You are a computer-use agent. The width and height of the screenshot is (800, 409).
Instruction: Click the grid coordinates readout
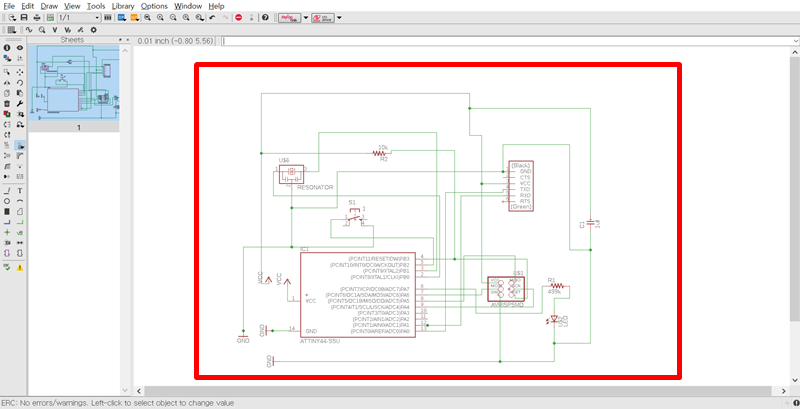175,41
